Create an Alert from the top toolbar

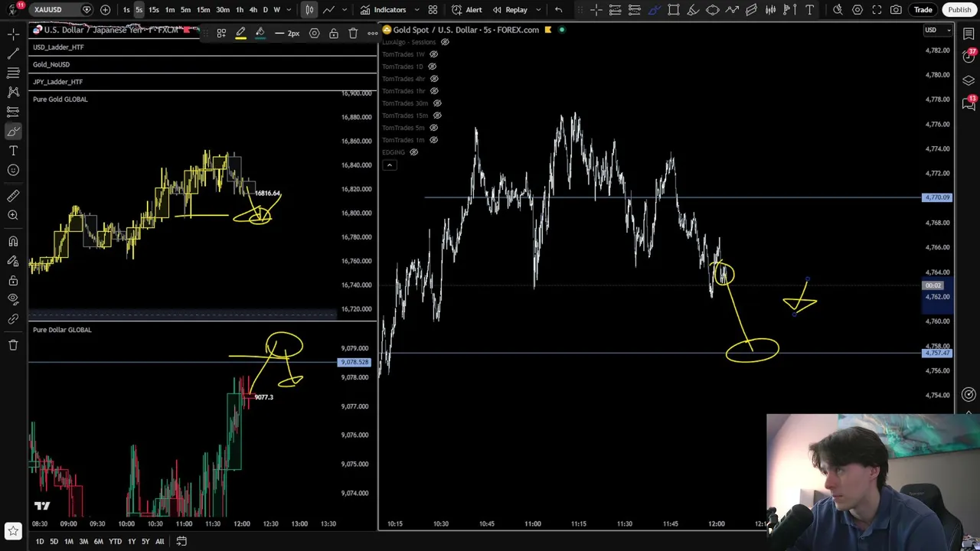(466, 9)
